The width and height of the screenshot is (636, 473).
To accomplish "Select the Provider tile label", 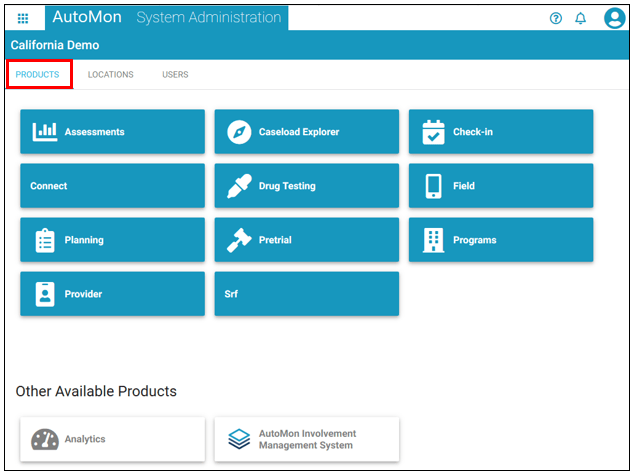I will point(83,294).
